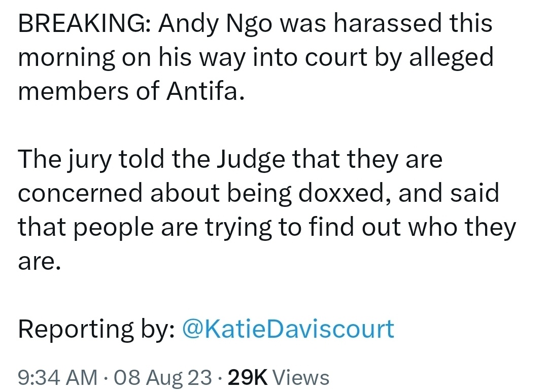Open the @KatieDaviscourt profile mention
548x392 pixels.
click(288, 329)
